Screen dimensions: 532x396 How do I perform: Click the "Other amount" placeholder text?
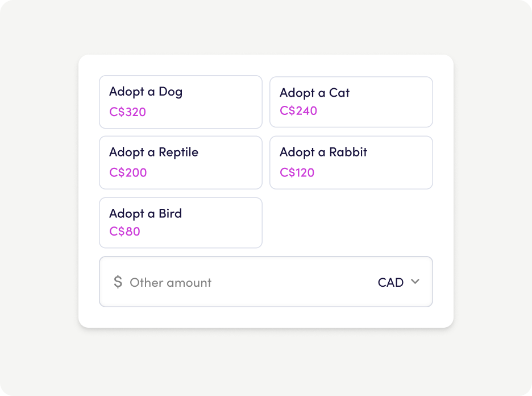tap(171, 283)
